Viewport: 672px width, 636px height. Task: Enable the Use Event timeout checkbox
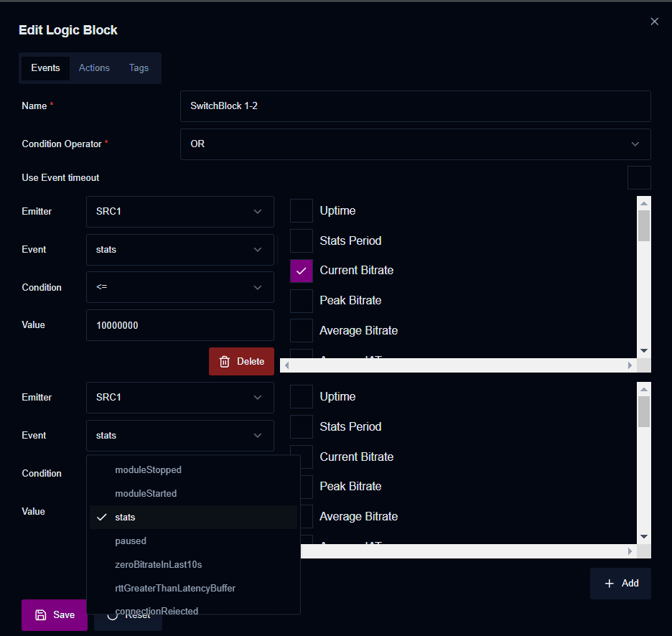[x=638, y=177]
